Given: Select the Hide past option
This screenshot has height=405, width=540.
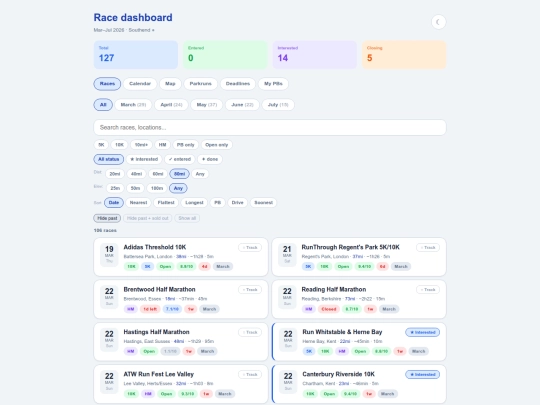Looking at the screenshot, I should click(107, 218).
